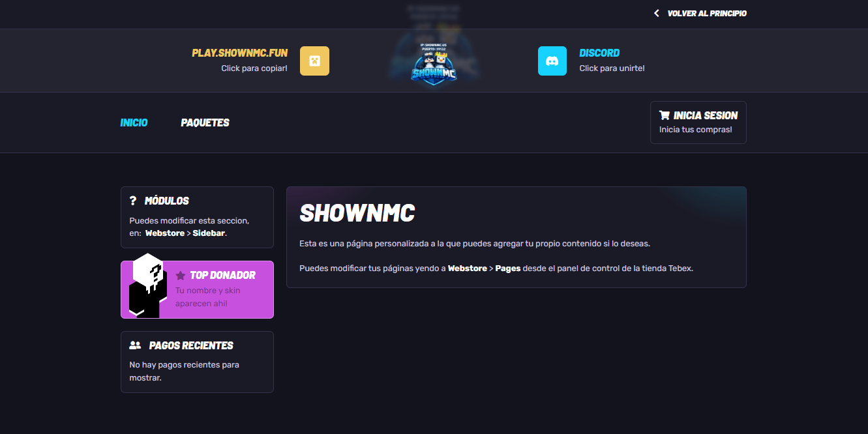Click the Módulos heading
Viewport: 868px width, 434px height.
tap(167, 201)
